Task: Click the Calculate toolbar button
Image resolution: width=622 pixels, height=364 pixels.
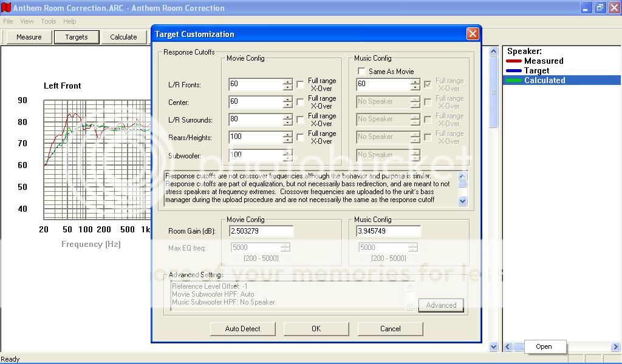Action: click(x=123, y=37)
